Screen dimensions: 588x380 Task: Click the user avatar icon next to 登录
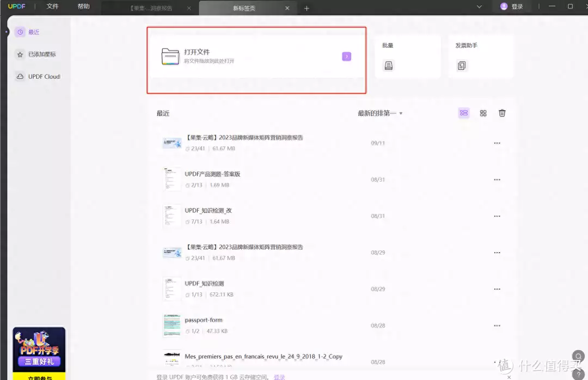[504, 7]
